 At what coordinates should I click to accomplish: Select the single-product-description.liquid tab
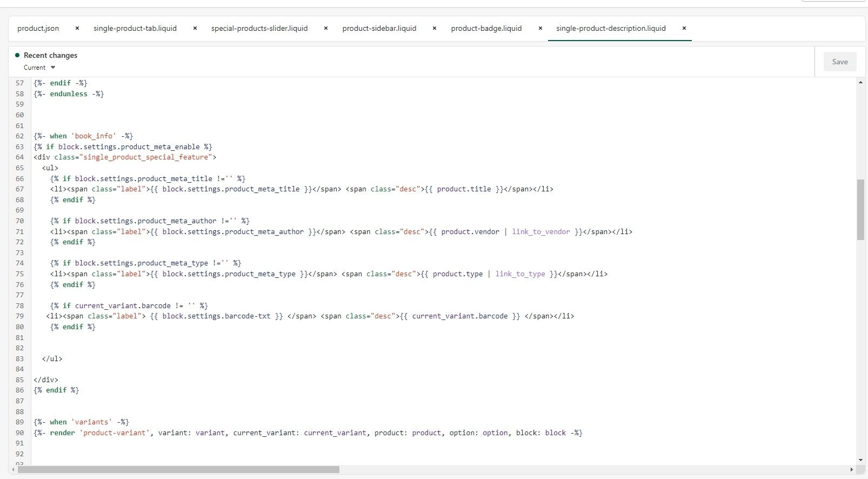(611, 28)
